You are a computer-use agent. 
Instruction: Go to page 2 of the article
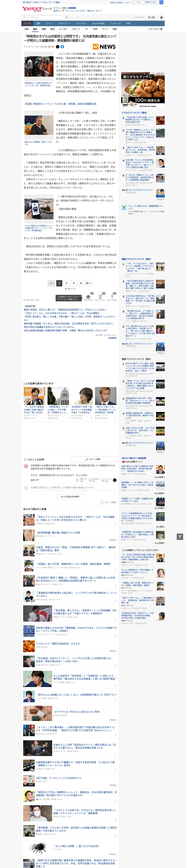tap(66, 283)
